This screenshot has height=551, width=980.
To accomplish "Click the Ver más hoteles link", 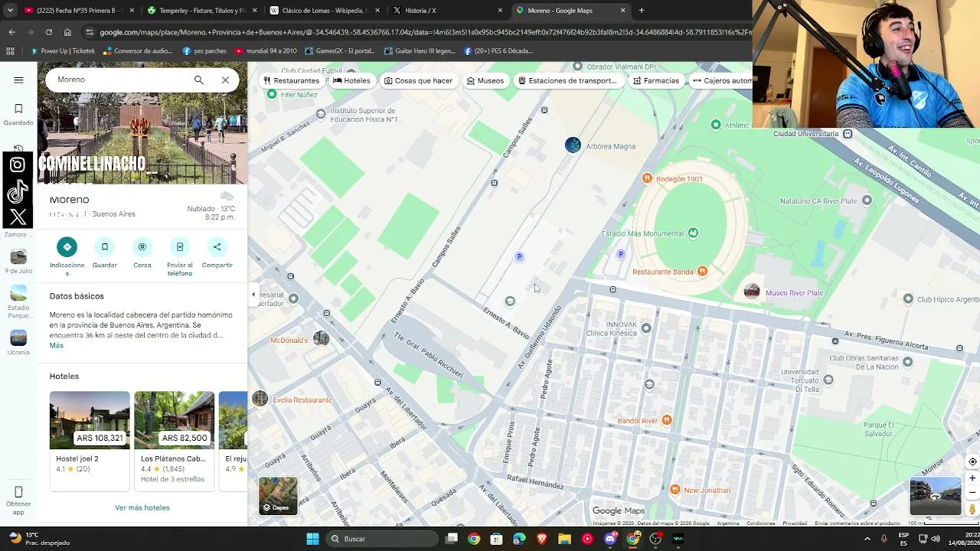I will (142, 507).
